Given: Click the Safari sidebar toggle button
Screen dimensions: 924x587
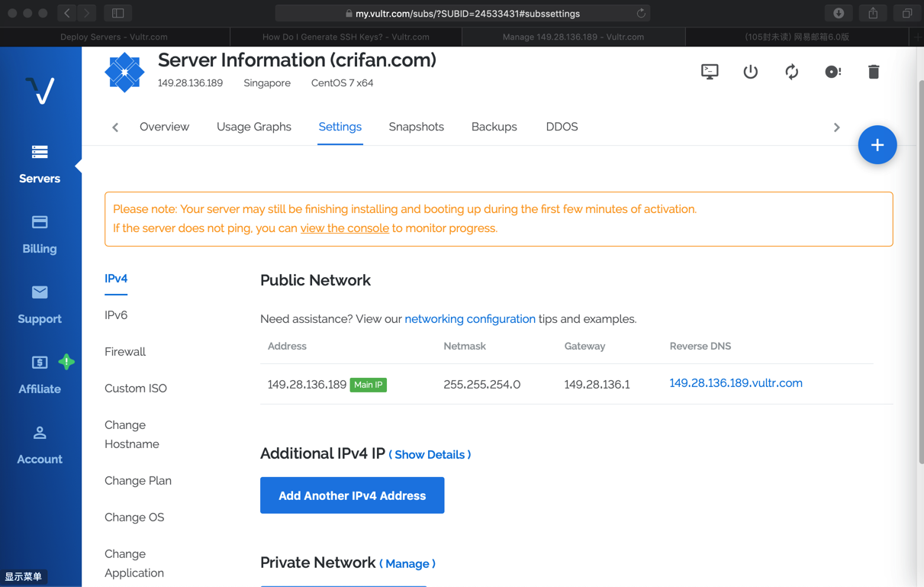Looking at the screenshot, I should (118, 13).
